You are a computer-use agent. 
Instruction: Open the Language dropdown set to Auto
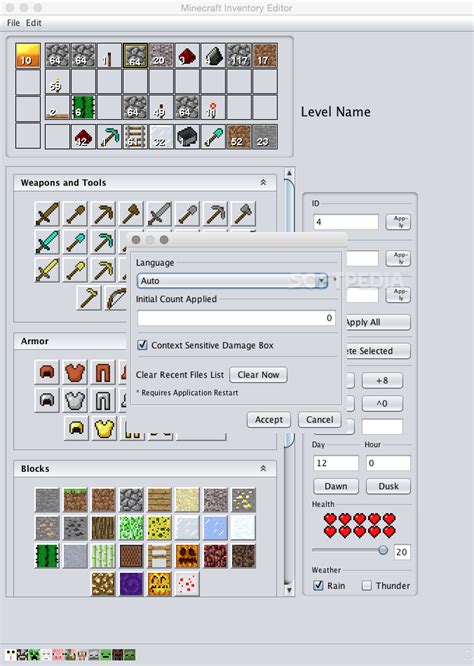232,281
